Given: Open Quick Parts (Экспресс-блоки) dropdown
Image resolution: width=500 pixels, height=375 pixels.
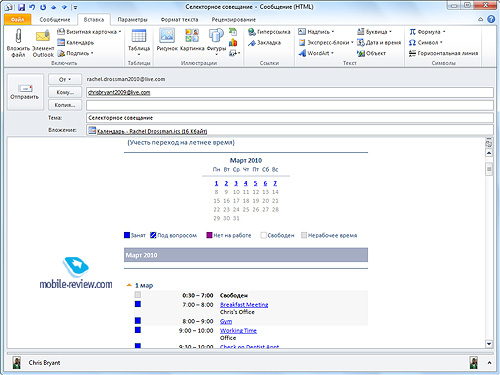Looking at the screenshot, I should [326, 43].
